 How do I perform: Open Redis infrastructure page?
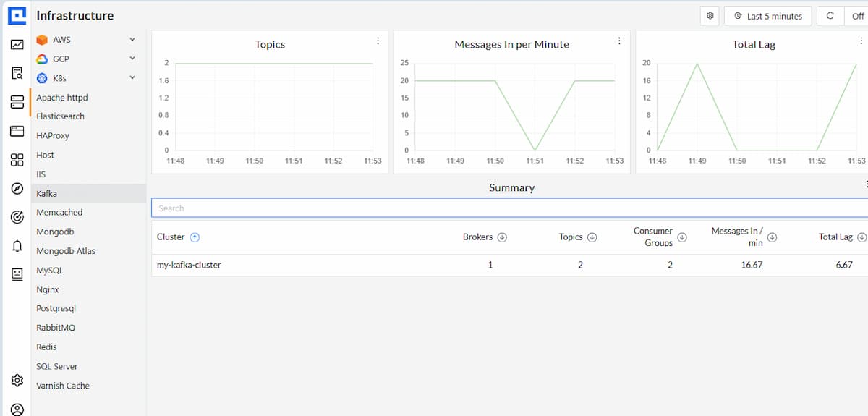(x=46, y=347)
